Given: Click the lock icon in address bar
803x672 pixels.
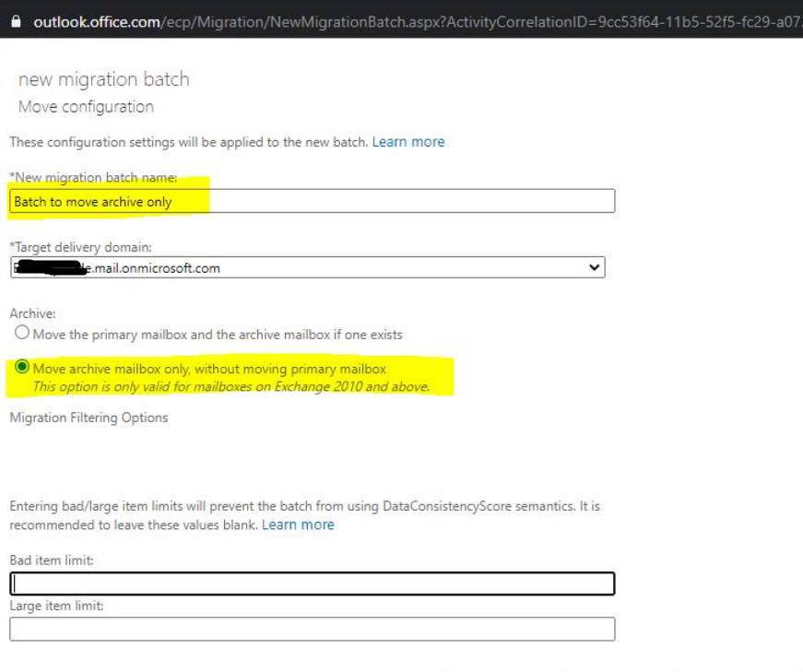Looking at the screenshot, I should [16, 21].
